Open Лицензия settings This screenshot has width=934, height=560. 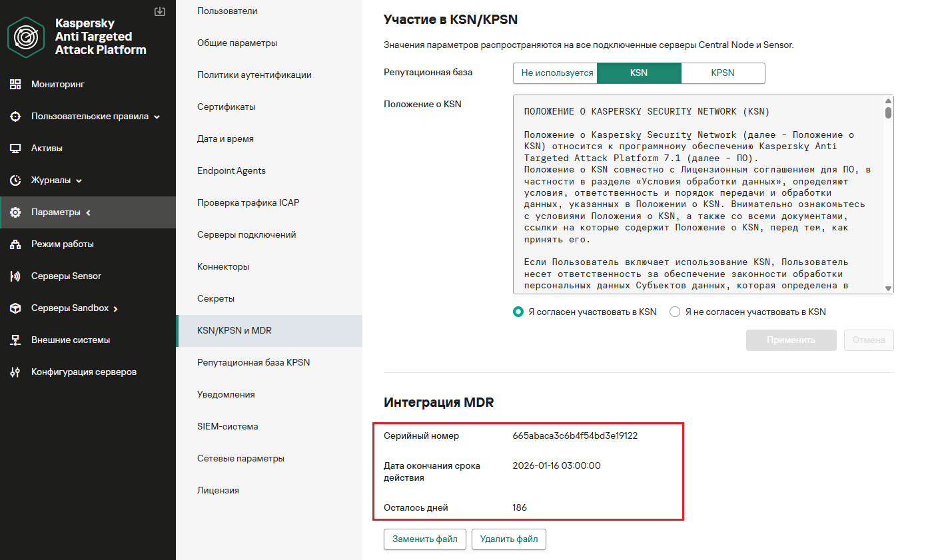tap(269, 491)
